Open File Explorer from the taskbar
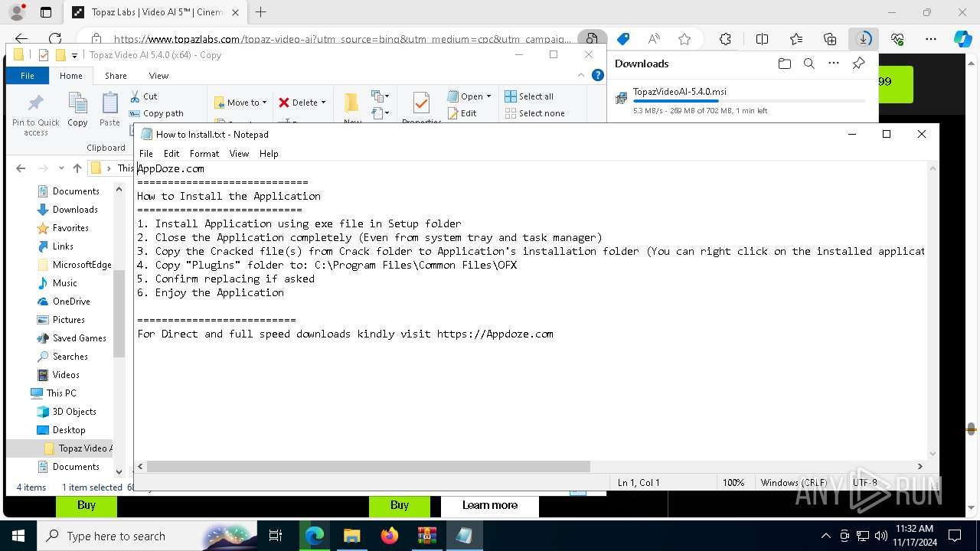 (x=352, y=536)
